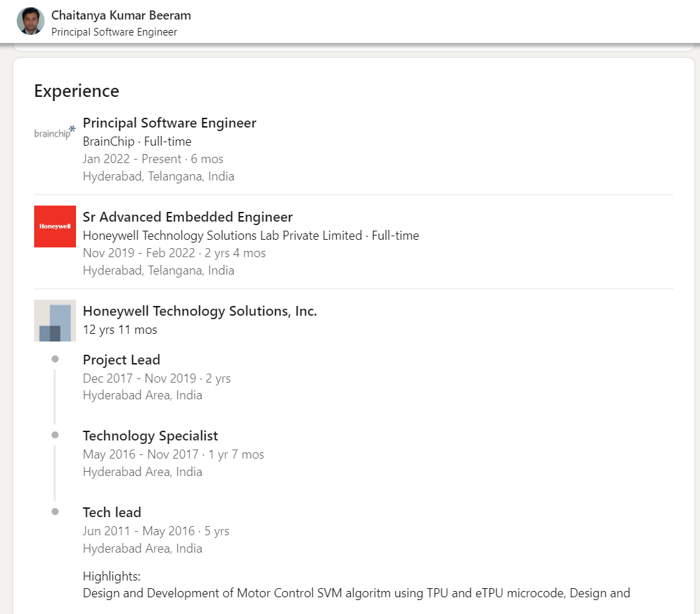Open Honeywell Technology Solutions, Inc. placeholder logo
Viewport: 700px width, 614px height.
point(55,321)
